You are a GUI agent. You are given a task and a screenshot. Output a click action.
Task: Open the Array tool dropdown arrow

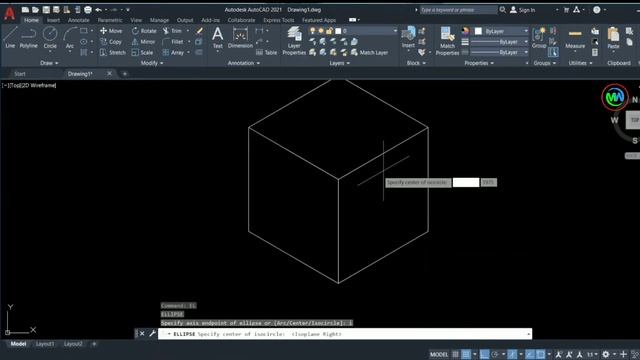point(188,52)
